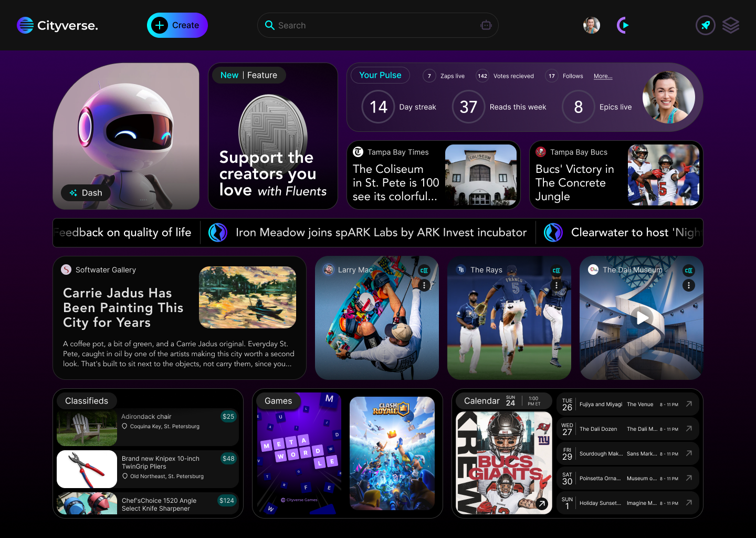Click the CE badge icon on The Rays card
This screenshot has width=756, height=538.
point(556,271)
